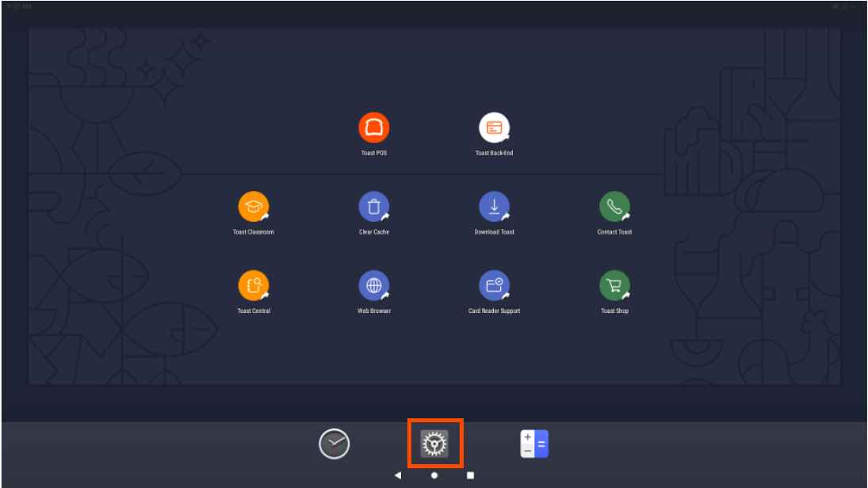Tap the Clear Cache trash icon
The image size is (868, 488).
click(373, 207)
